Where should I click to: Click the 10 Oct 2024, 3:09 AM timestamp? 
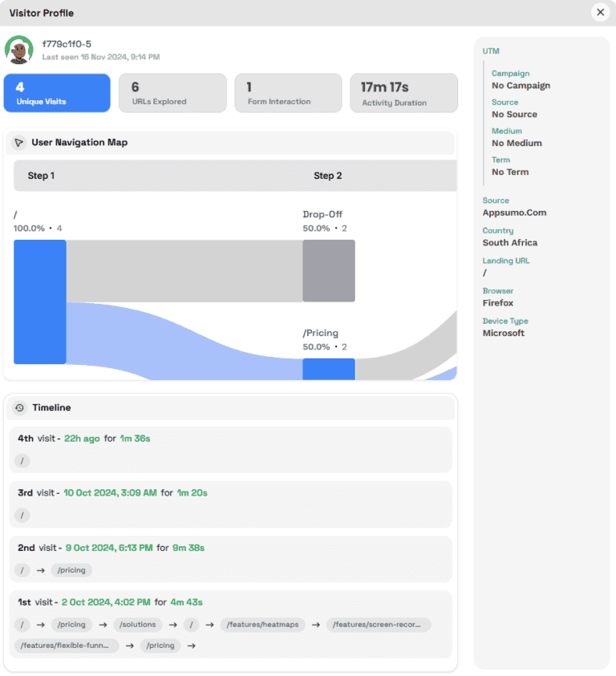point(110,493)
